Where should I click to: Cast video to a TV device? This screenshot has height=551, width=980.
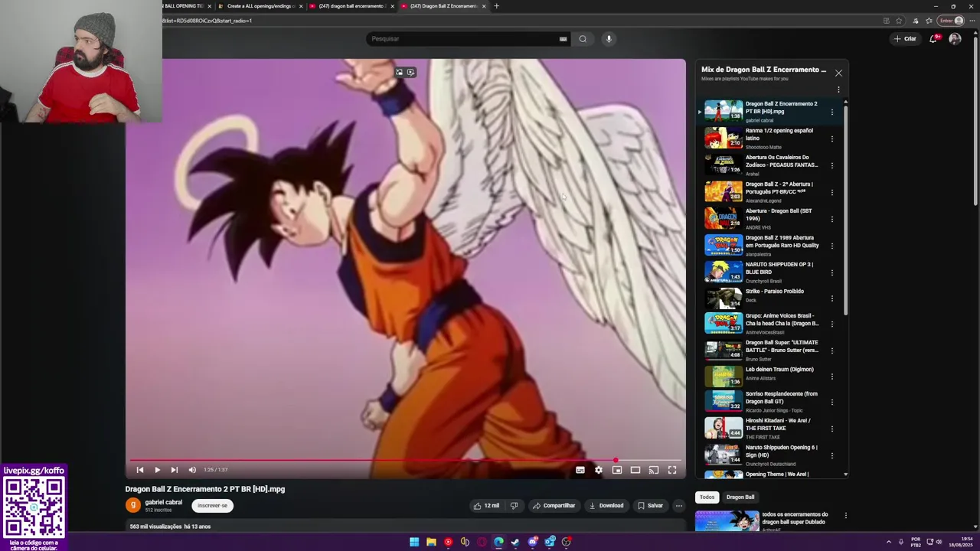pyautogui.click(x=654, y=470)
